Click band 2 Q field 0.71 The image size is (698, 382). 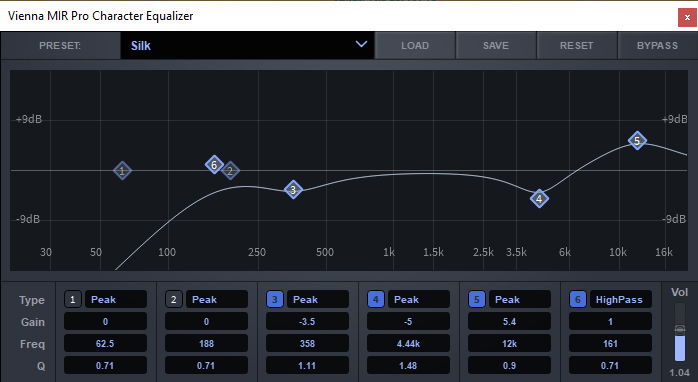[207, 366]
